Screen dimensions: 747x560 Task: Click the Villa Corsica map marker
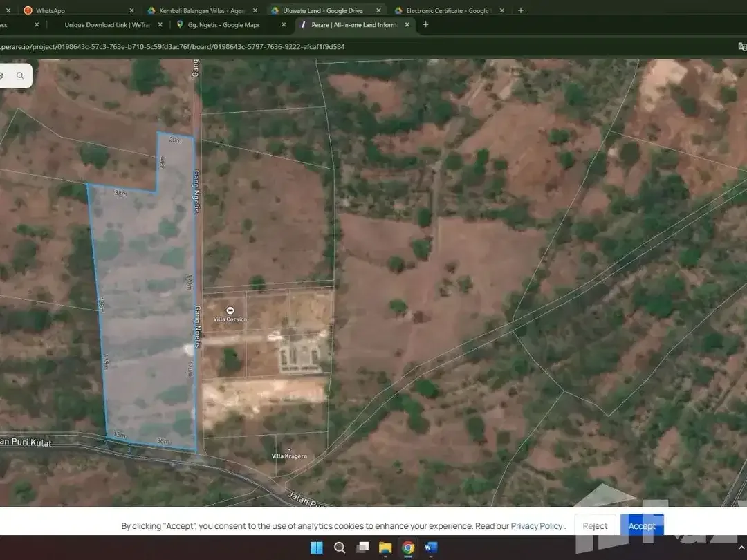[230, 310]
